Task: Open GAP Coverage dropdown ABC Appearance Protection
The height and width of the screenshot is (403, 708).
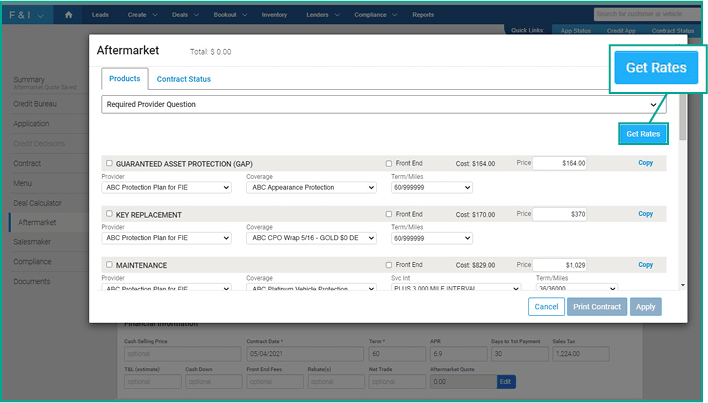Action: [311, 187]
